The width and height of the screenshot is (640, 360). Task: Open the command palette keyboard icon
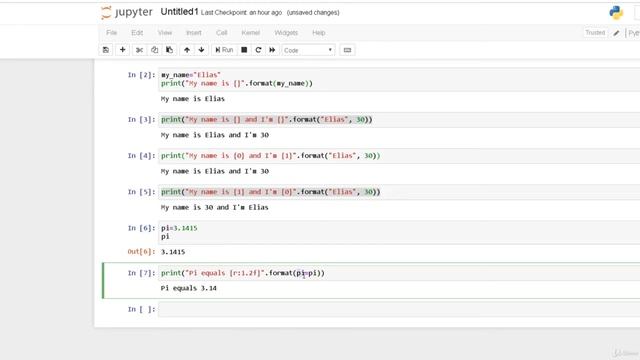coord(347,50)
